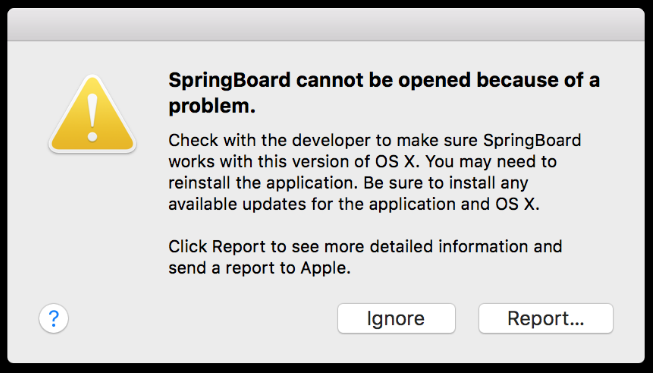Click the bold headline about SpringBoard
Screen dimensions: 653x373
pos(384,93)
